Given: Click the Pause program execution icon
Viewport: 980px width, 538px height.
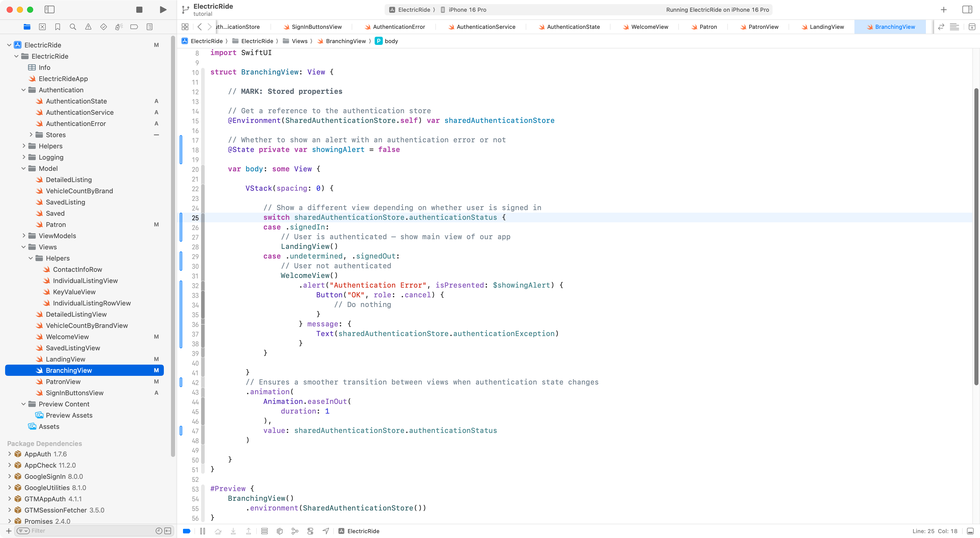Looking at the screenshot, I should coord(202,531).
